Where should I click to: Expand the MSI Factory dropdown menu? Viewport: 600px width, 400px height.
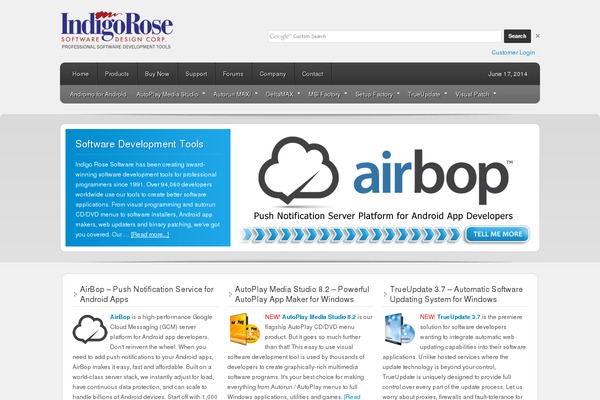click(346, 93)
